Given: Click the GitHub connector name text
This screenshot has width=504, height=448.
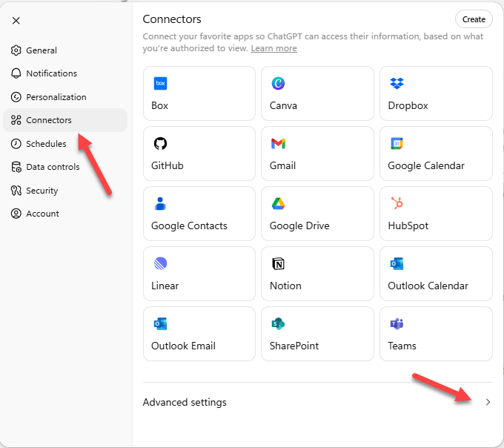Looking at the screenshot, I should (x=168, y=165).
